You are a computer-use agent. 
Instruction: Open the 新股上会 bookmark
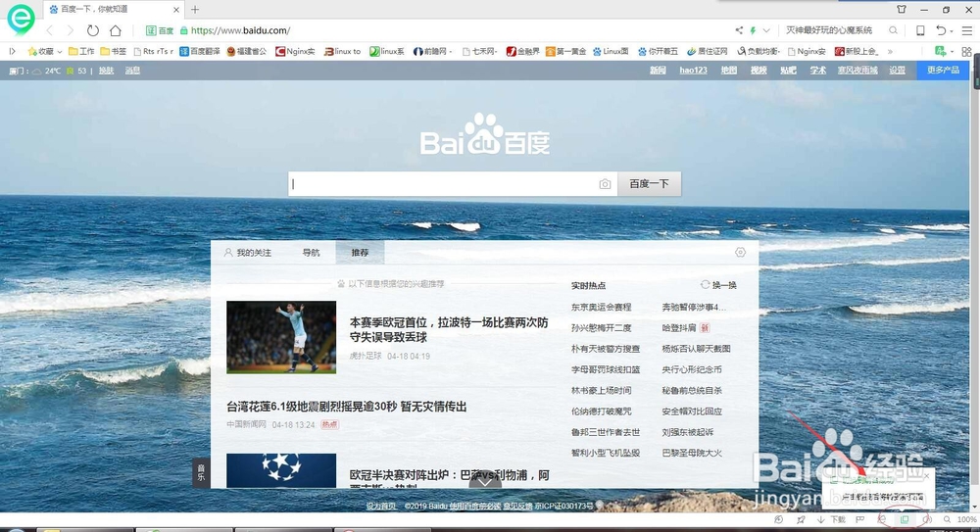(857, 51)
